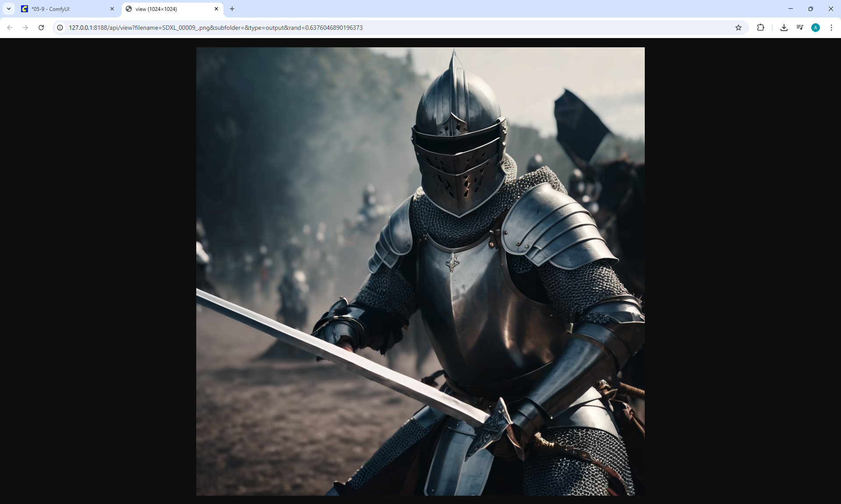Close the ComfyUI tab
Viewport: 841px width, 504px height.
pos(112,9)
